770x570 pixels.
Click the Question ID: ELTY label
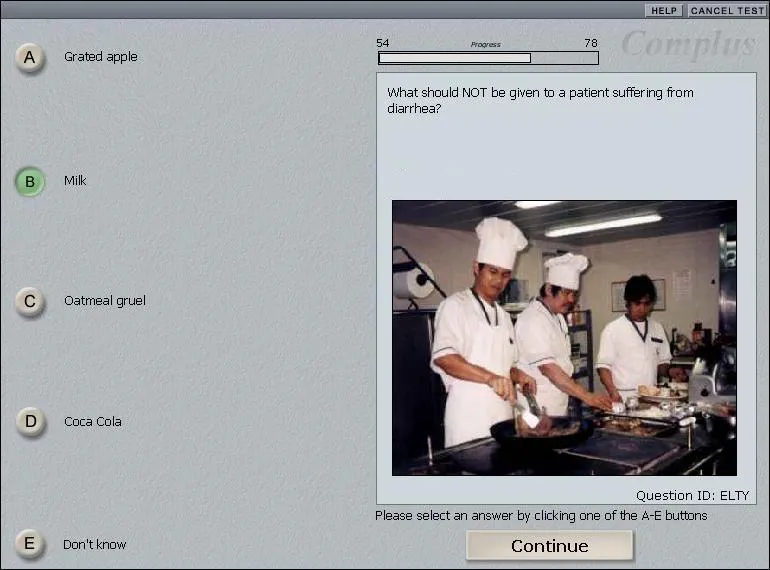692,495
